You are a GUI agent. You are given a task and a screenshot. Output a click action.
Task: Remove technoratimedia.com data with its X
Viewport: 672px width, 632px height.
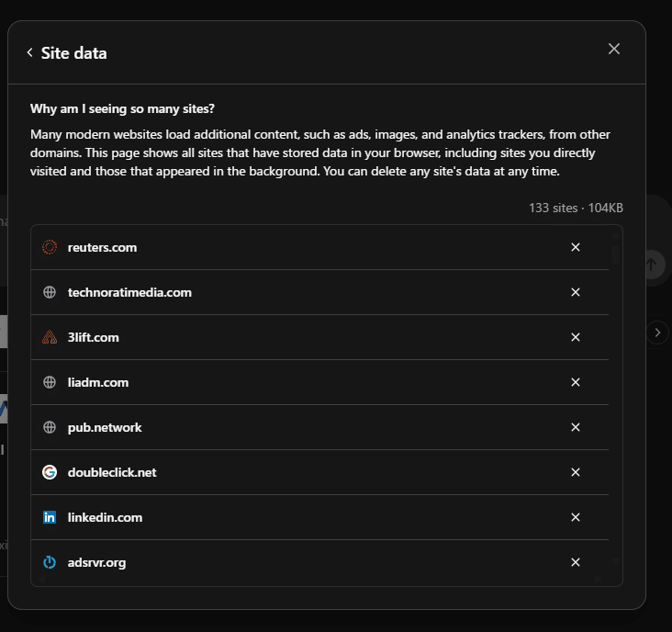point(575,292)
